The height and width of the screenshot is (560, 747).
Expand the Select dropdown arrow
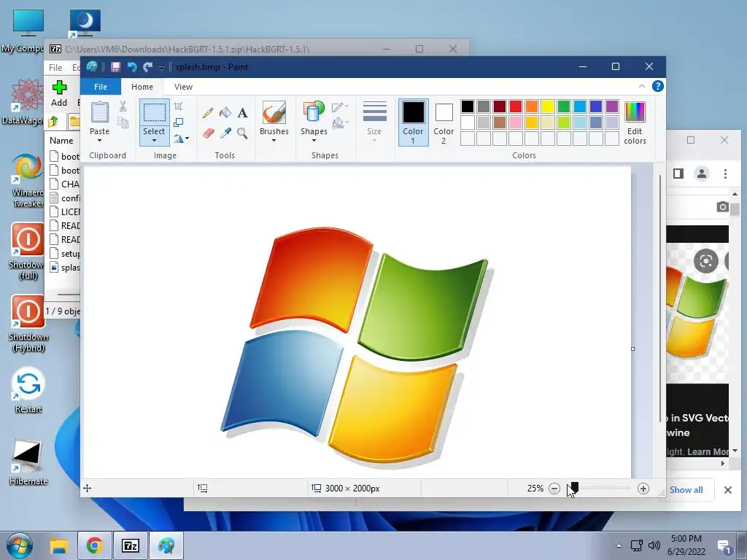(155, 141)
